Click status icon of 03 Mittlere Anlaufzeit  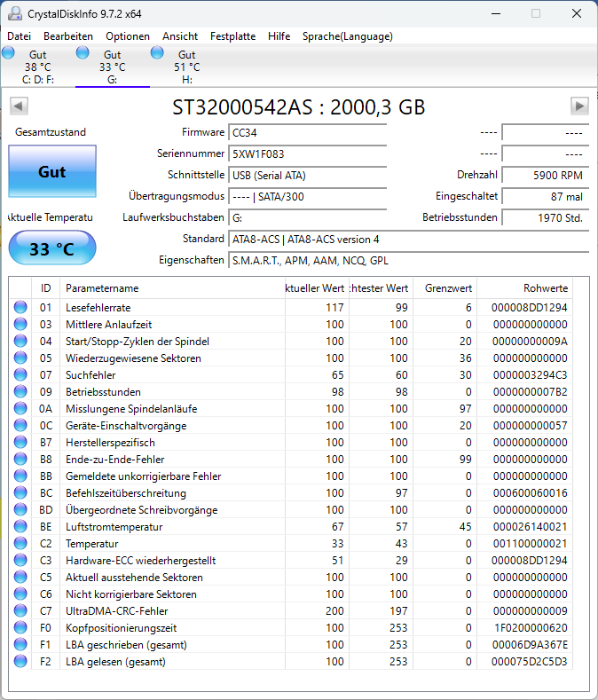(20, 324)
